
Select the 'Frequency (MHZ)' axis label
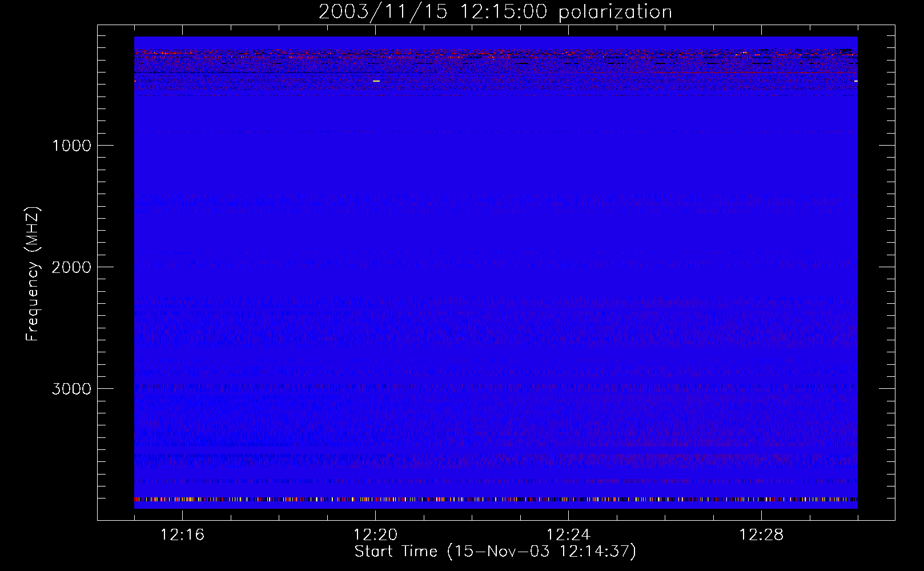click(33, 274)
